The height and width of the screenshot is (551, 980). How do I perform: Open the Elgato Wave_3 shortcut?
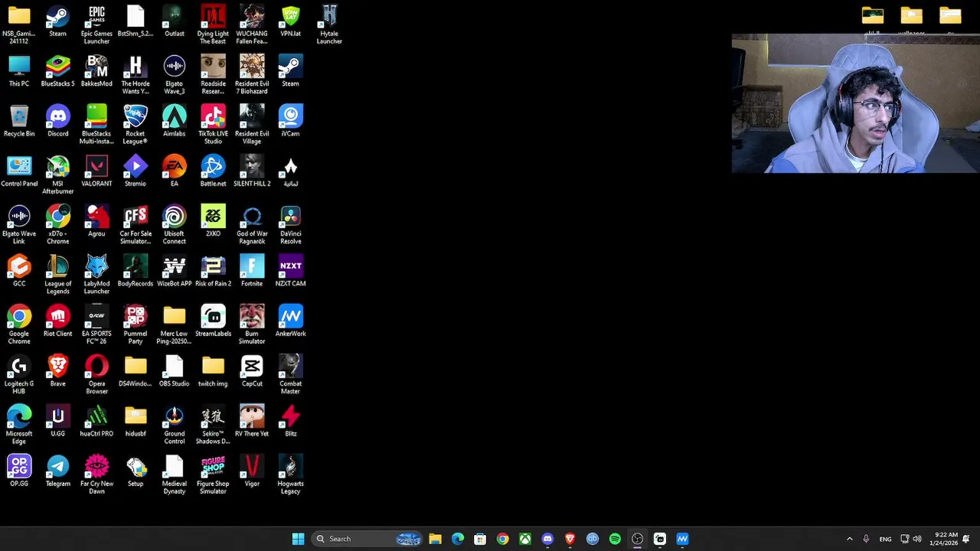pyautogui.click(x=174, y=75)
